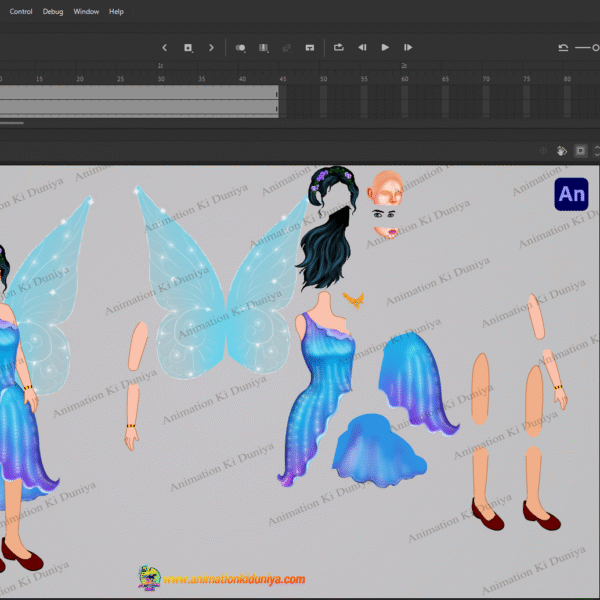Select the rounded blue underskirt piece
The image size is (600, 600).
click(379, 451)
